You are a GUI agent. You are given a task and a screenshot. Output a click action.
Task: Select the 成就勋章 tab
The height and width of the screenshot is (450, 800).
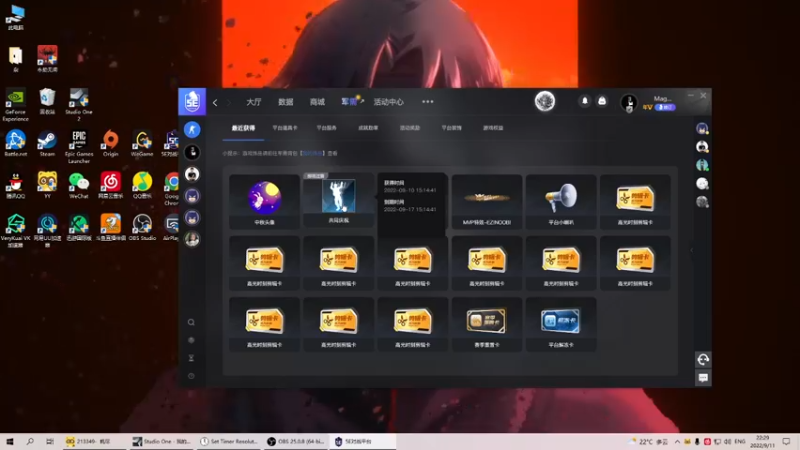tap(368, 128)
